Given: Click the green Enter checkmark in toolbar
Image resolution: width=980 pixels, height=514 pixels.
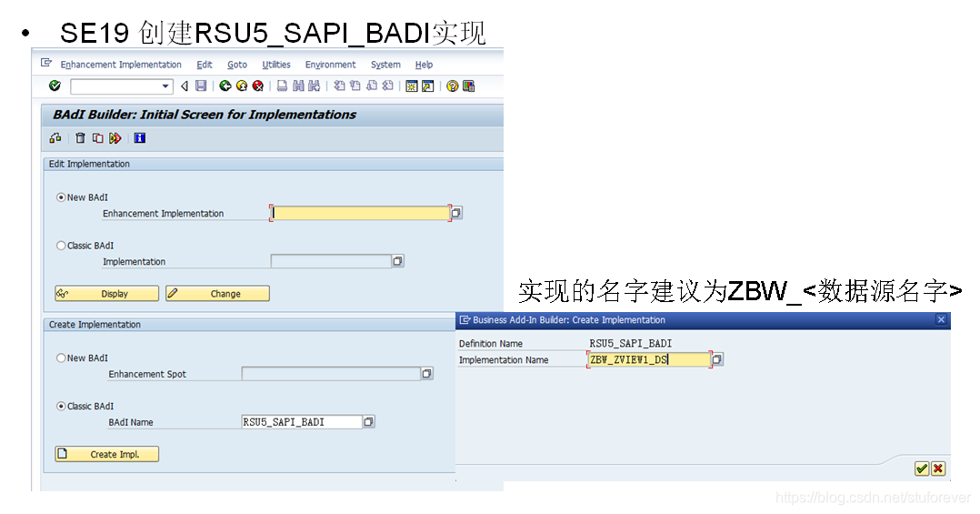Looking at the screenshot, I should pyautogui.click(x=55, y=86).
